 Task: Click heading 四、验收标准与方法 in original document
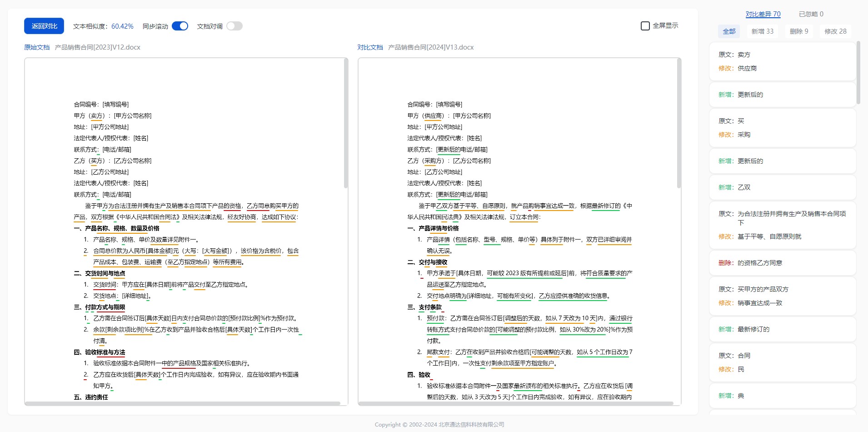point(100,352)
